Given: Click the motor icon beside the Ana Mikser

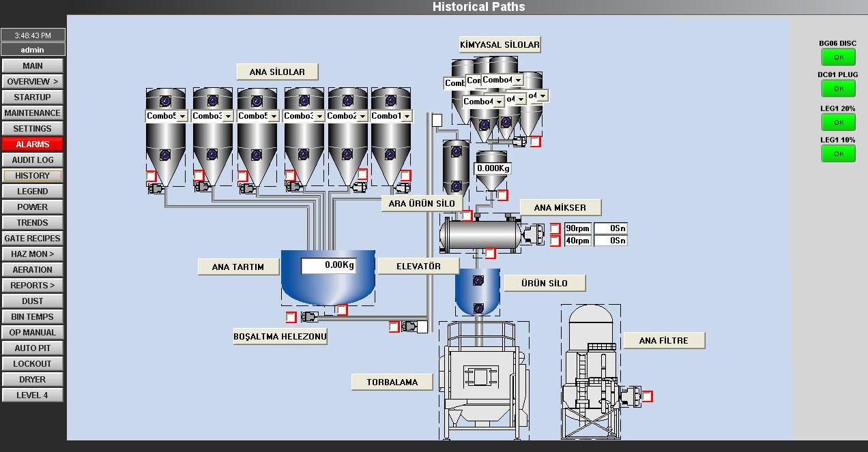Looking at the screenshot, I should (x=536, y=235).
